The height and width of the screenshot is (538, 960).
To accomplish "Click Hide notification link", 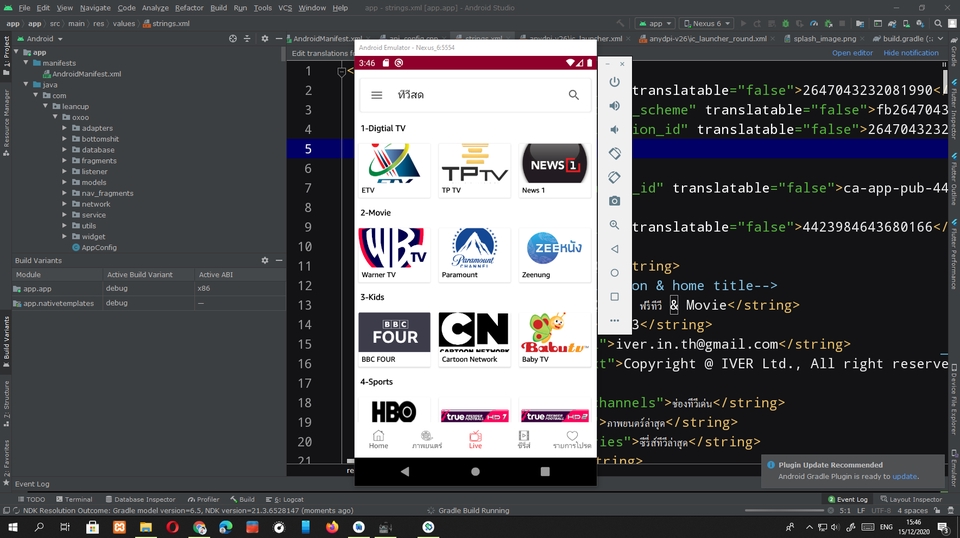I will click(x=910, y=53).
